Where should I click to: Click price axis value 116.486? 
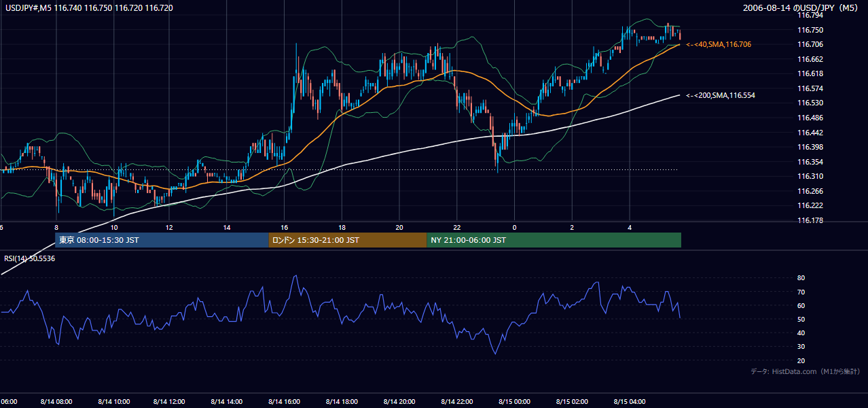click(810, 118)
